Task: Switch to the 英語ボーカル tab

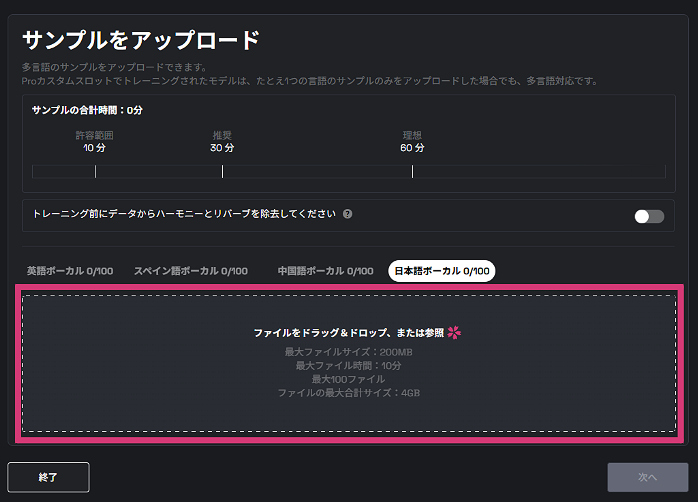Action: [70, 271]
